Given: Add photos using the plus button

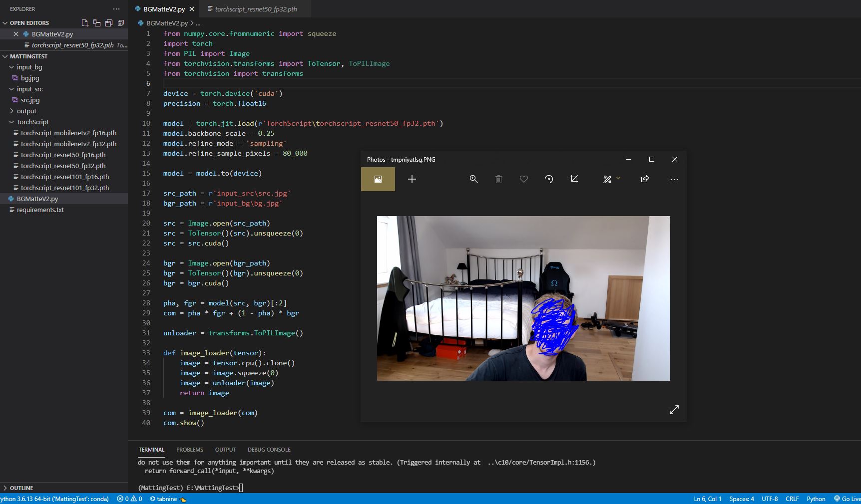Looking at the screenshot, I should (x=412, y=179).
